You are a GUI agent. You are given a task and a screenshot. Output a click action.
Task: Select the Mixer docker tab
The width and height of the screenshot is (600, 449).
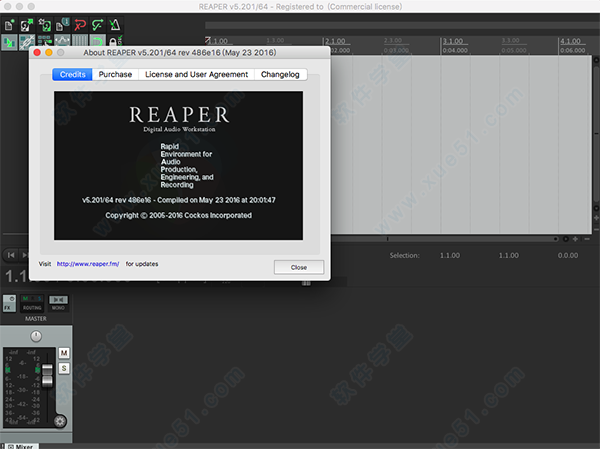[x=21, y=446]
